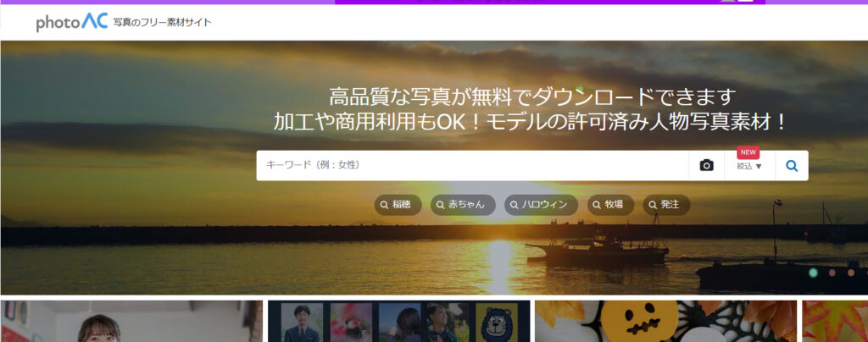Search for the 稲穂 tag
This screenshot has width=868, height=342.
[398, 205]
